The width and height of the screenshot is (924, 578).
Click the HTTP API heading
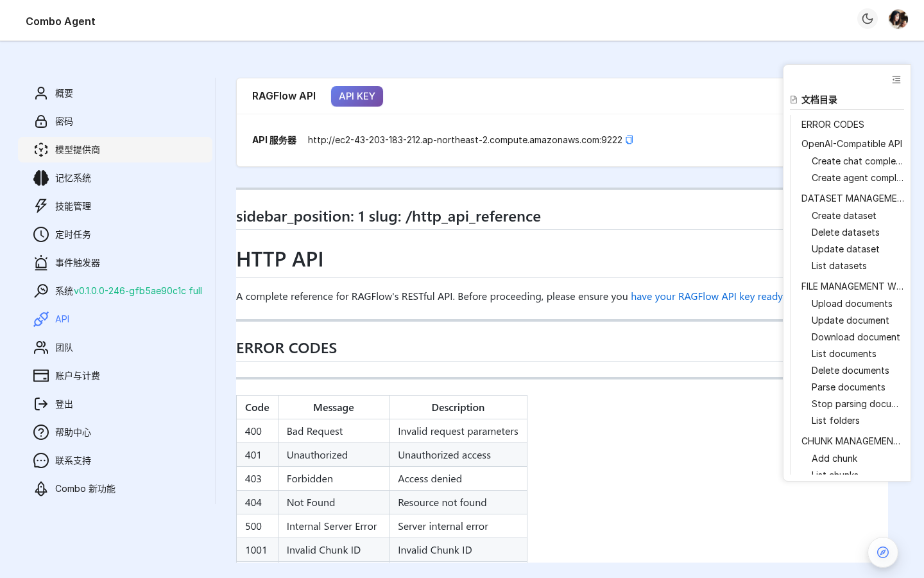pos(280,259)
